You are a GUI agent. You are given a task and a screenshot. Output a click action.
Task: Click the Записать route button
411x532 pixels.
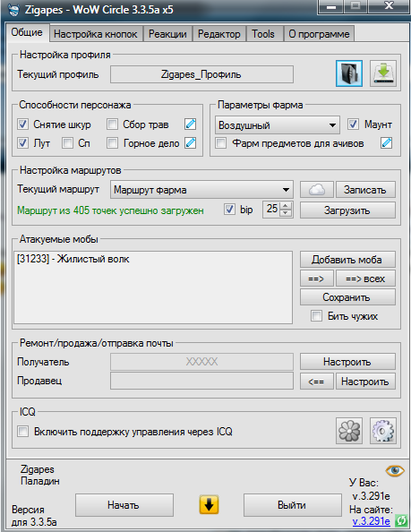(364, 189)
